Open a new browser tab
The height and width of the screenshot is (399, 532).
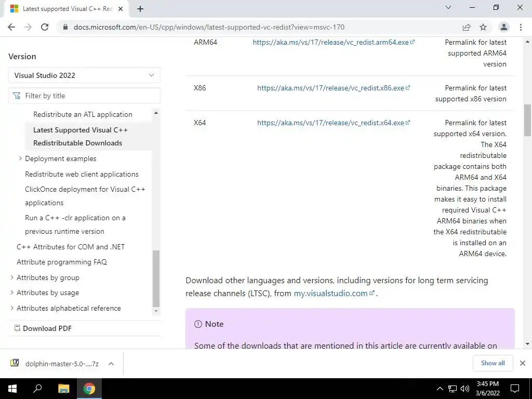(140, 9)
